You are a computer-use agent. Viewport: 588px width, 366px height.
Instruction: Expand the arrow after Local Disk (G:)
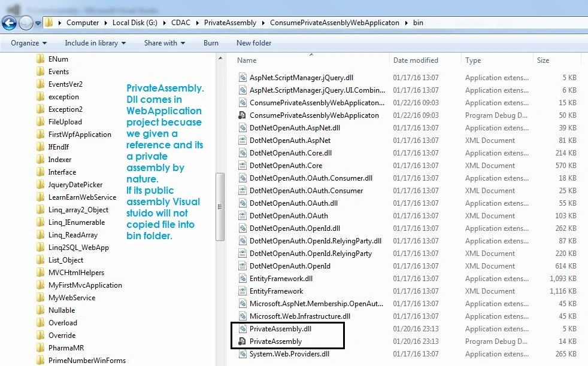[x=164, y=23]
